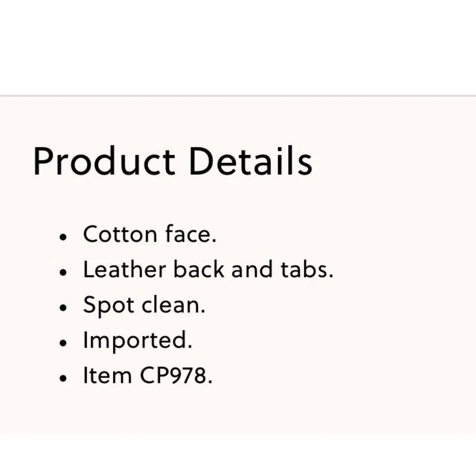Click the Product Details heading

173,161
